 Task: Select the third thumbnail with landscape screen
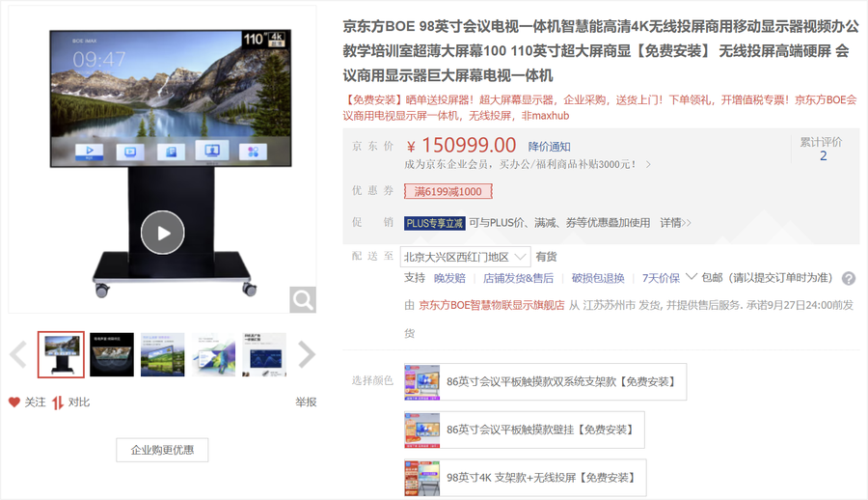tap(163, 355)
